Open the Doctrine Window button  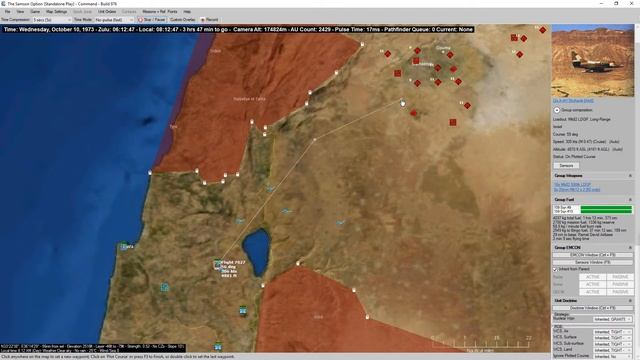tap(592, 308)
